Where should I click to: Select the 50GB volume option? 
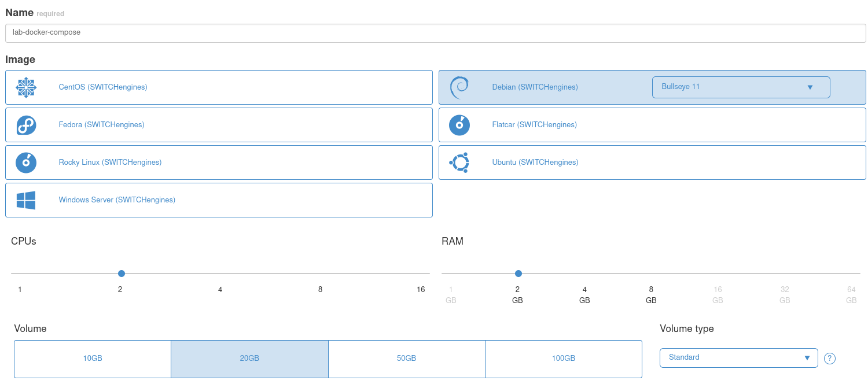[x=406, y=359]
